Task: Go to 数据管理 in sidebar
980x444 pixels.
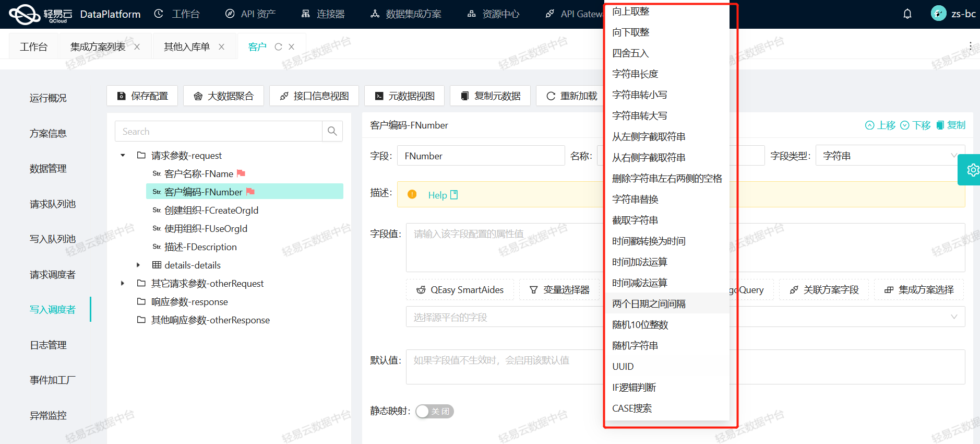Action: point(48,169)
